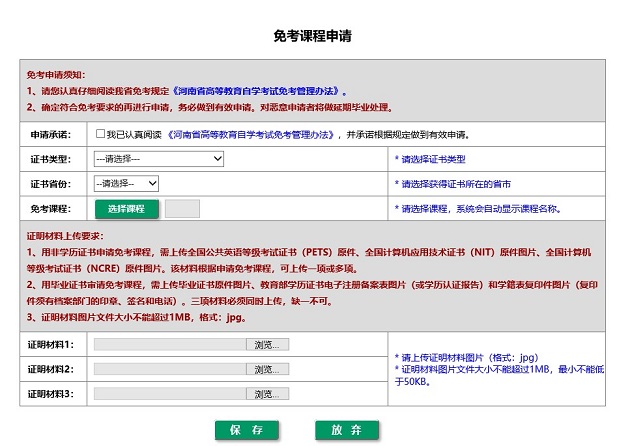
Task: Click the 证明材料3 file path field
Action: 170,394
